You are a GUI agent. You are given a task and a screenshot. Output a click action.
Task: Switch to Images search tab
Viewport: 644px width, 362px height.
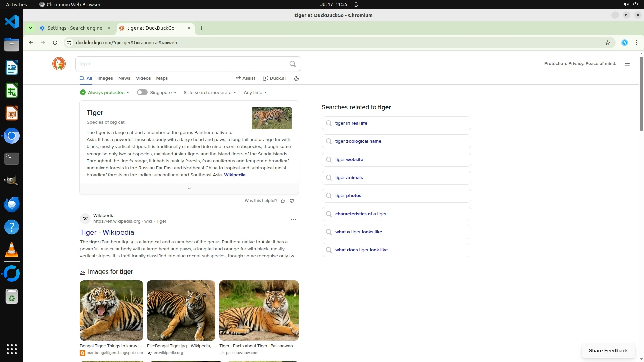tap(105, 78)
